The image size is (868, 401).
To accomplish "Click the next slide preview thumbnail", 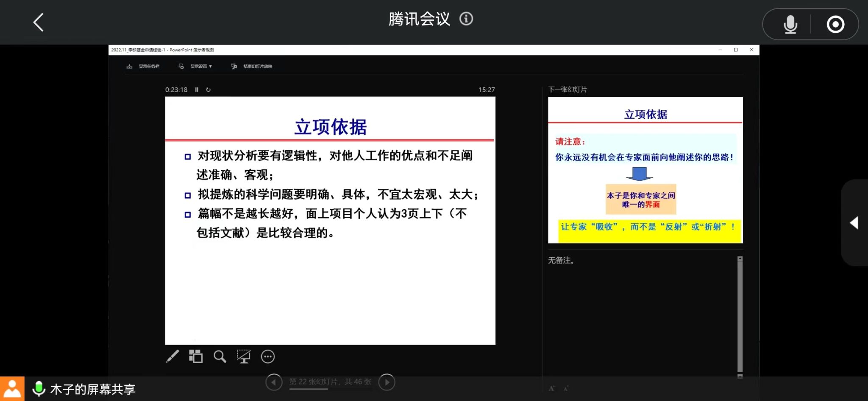I will 645,170.
